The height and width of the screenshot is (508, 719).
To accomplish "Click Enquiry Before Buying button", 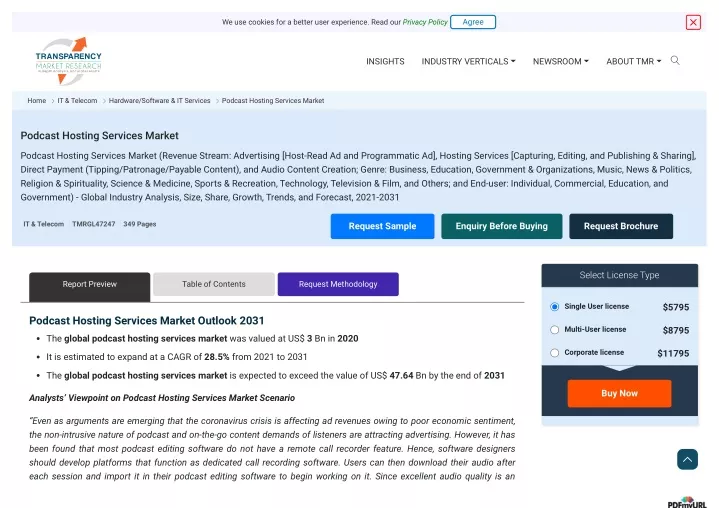I will pos(501,226).
